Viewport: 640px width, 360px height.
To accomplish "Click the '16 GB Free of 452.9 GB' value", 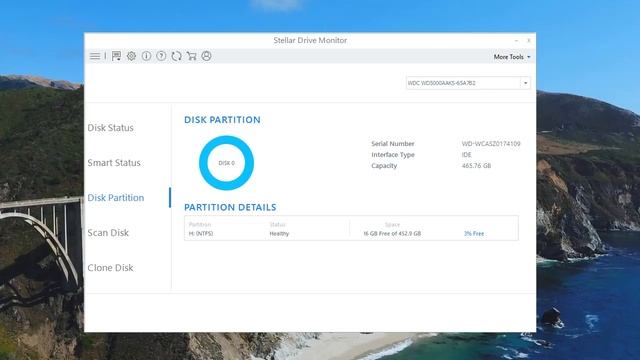I will (392, 234).
